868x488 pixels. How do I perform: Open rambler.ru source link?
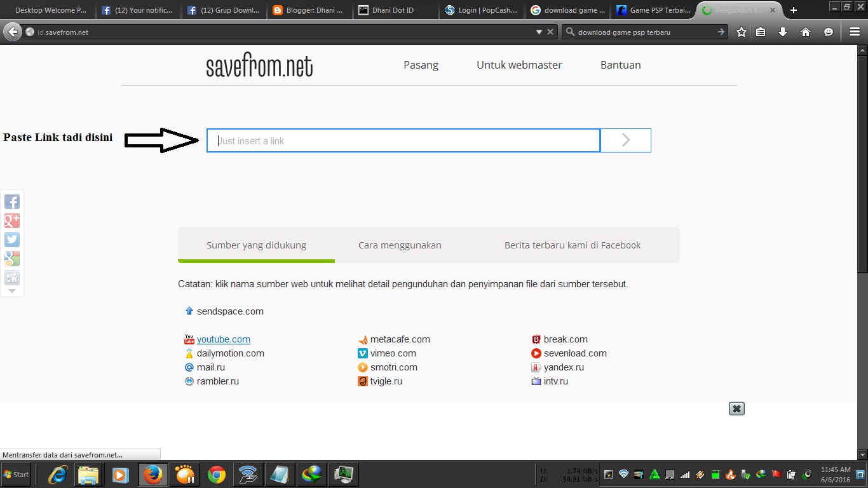coord(218,381)
